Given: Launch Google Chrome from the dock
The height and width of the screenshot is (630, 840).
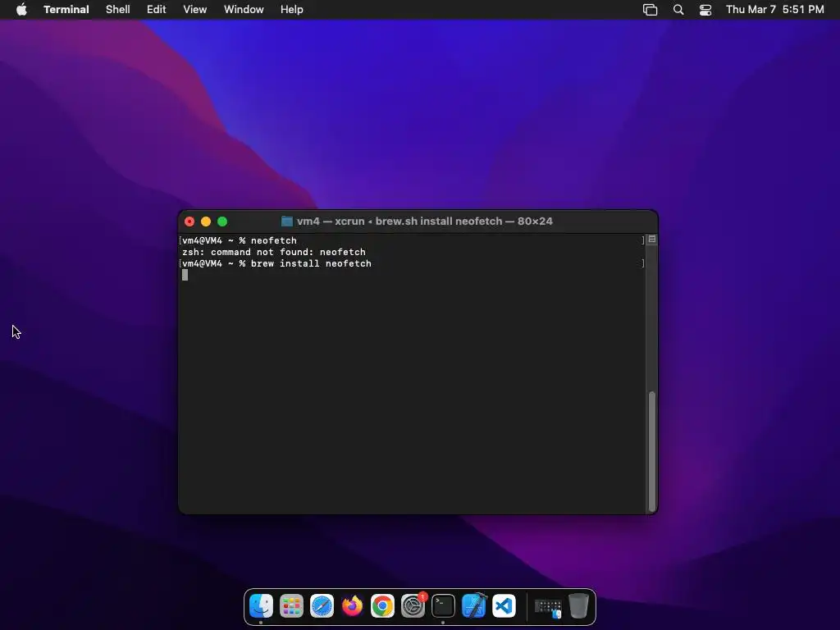Looking at the screenshot, I should 382,606.
